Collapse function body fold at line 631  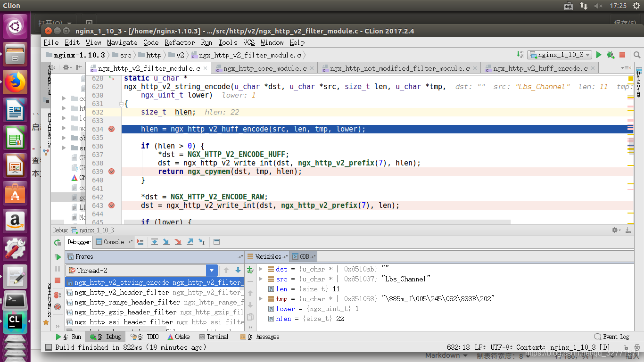point(121,104)
